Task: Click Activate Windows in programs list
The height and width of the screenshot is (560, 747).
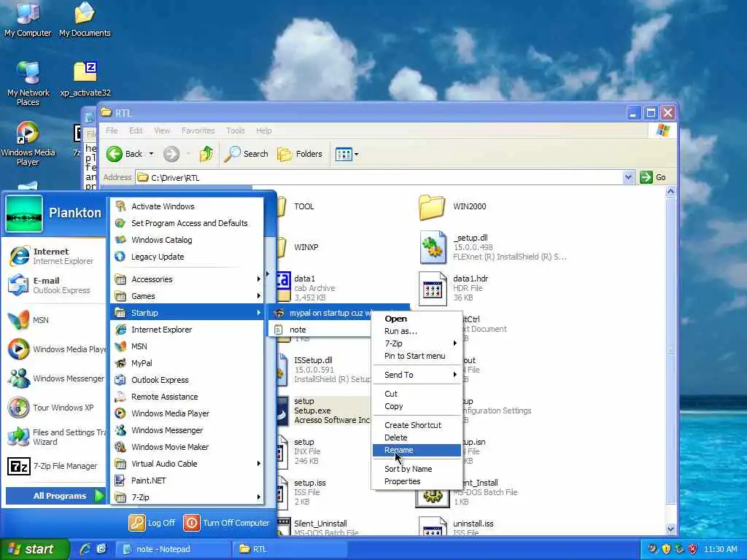Action: pyautogui.click(x=187, y=206)
